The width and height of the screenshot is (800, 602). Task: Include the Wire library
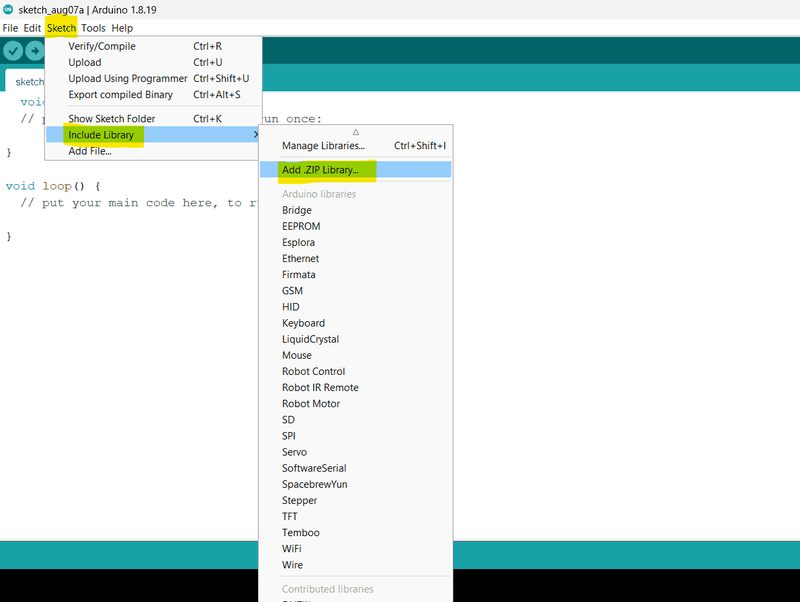pyautogui.click(x=356, y=565)
